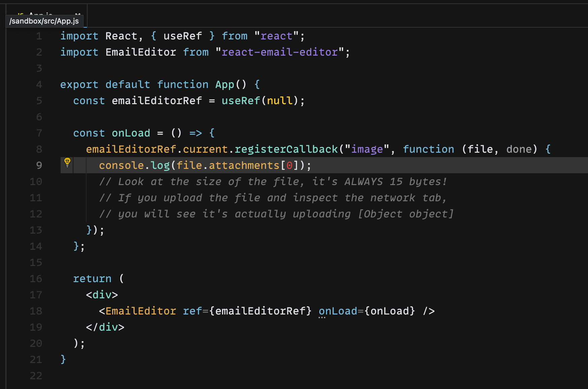Click the ref prop on line 18

[x=192, y=311]
